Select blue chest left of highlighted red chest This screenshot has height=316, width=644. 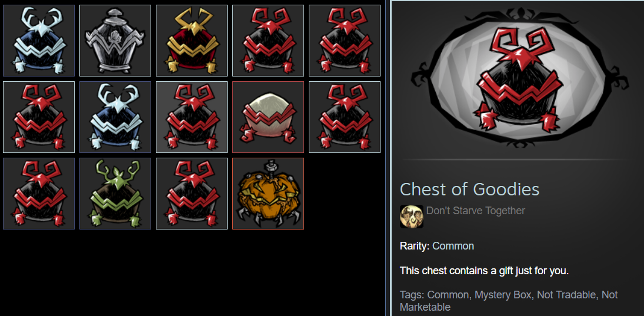pos(115,117)
